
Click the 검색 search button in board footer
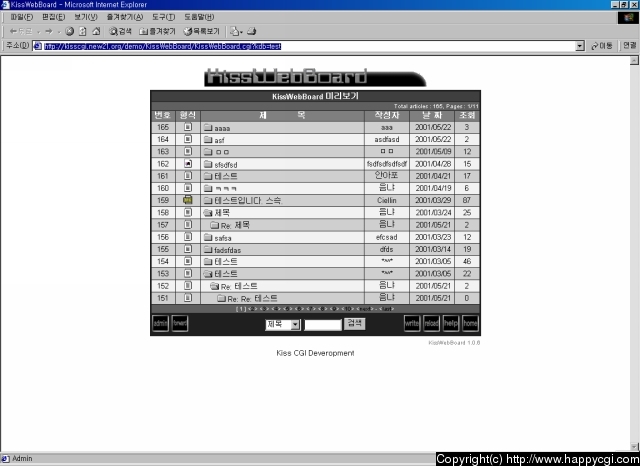(x=354, y=324)
